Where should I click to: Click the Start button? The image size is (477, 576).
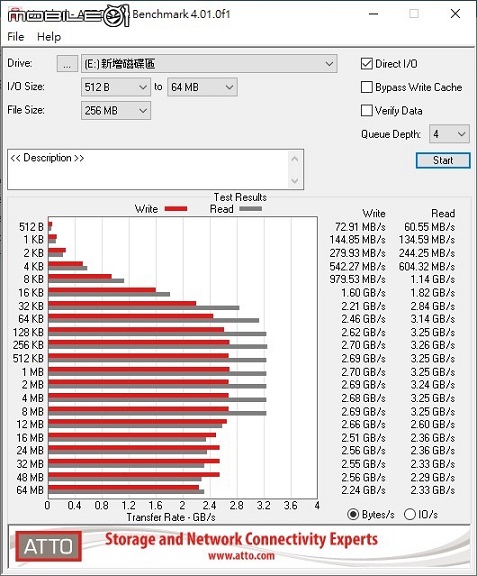(443, 161)
